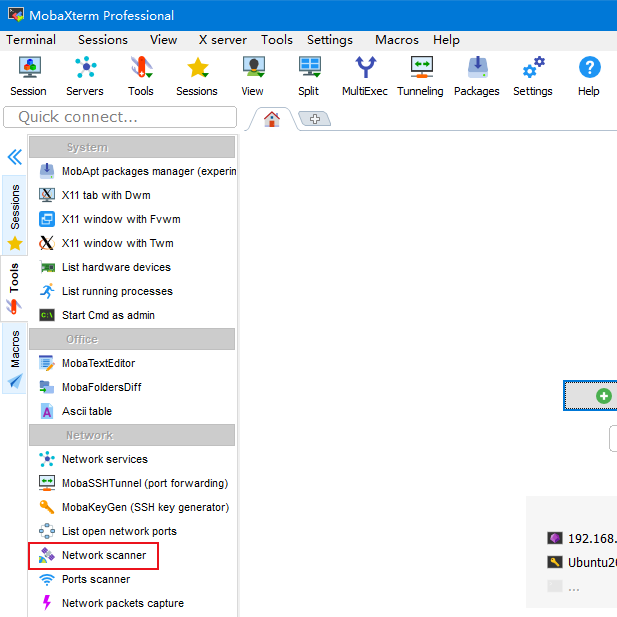The width and height of the screenshot is (617, 617).
Task: Launch X11 window with Twm
Action: [x=106, y=243]
